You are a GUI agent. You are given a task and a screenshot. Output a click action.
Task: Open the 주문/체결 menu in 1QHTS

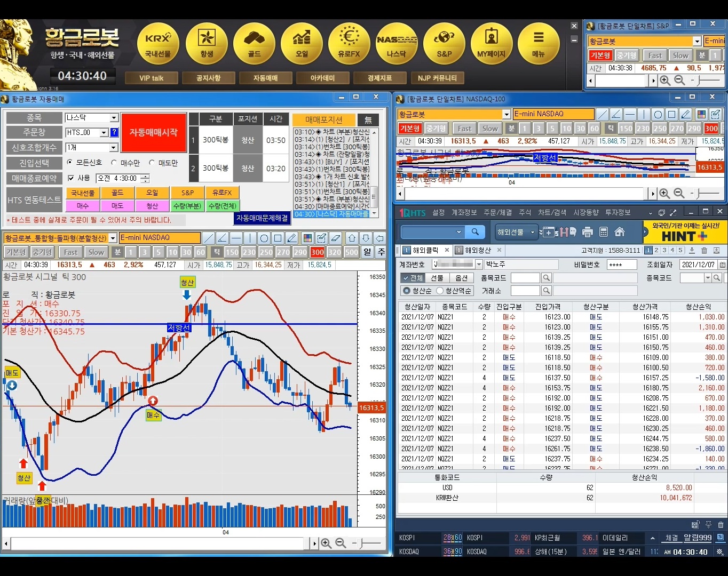497,212
